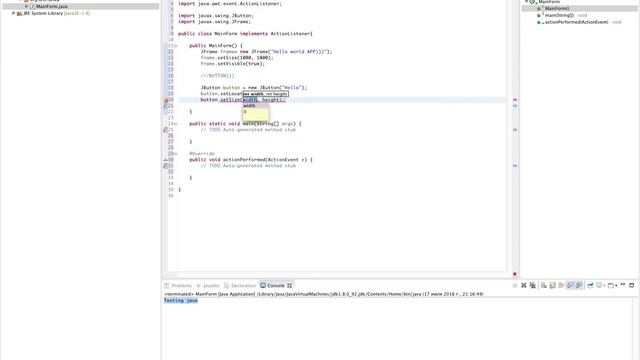This screenshot has height=360, width=640.
Task: Collapse the main method fold at line 24
Action: tap(176, 124)
